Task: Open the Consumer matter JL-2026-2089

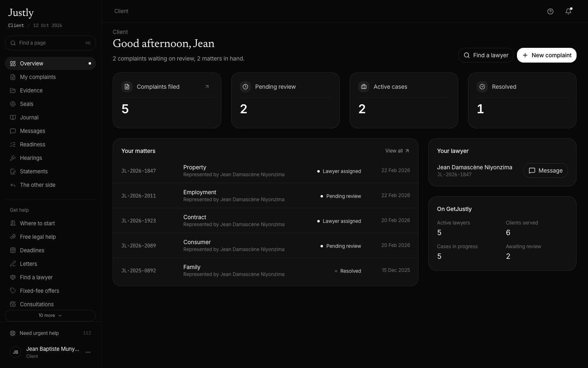Action: 265,245
